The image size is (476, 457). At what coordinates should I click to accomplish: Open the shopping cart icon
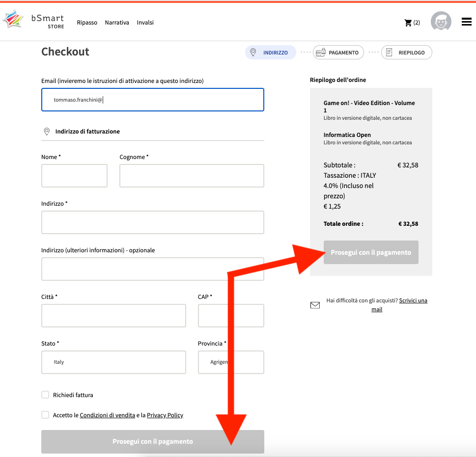pos(408,23)
